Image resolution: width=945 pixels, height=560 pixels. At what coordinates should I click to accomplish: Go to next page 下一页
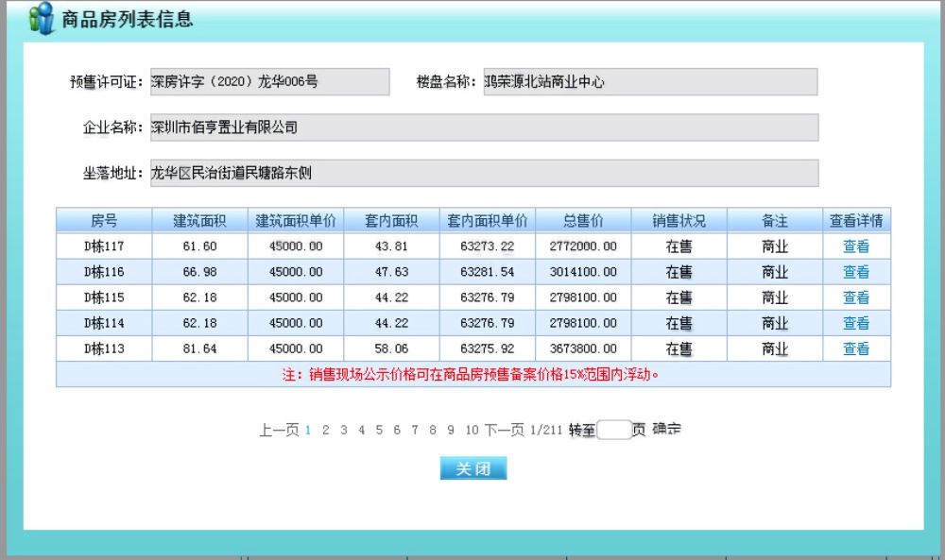point(505,430)
